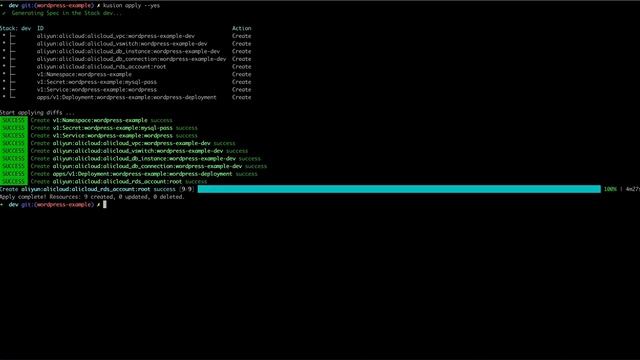This screenshot has width=640, height=360.
Task: Select alicloud_vswitch resource in the SUCCESS results
Action: click(138, 151)
